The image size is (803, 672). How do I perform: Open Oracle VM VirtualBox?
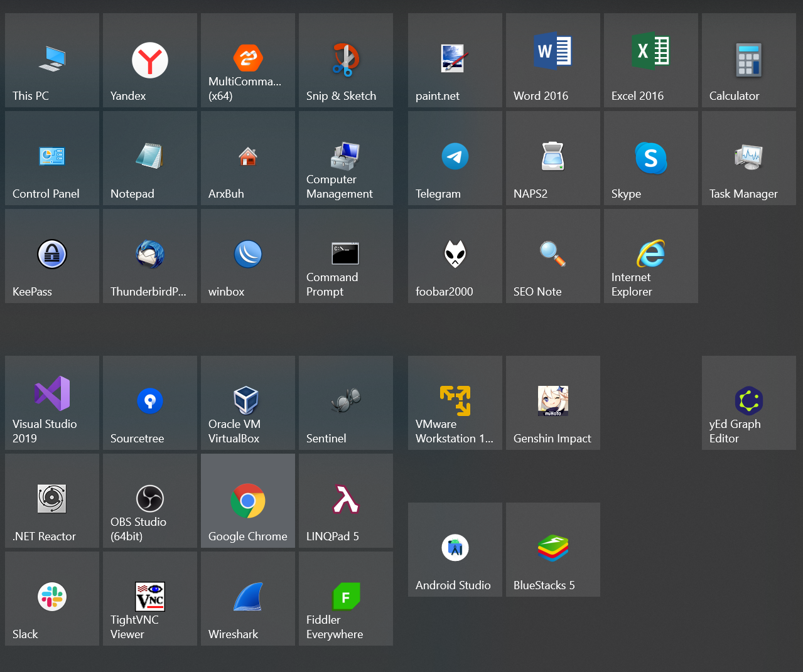click(x=247, y=403)
